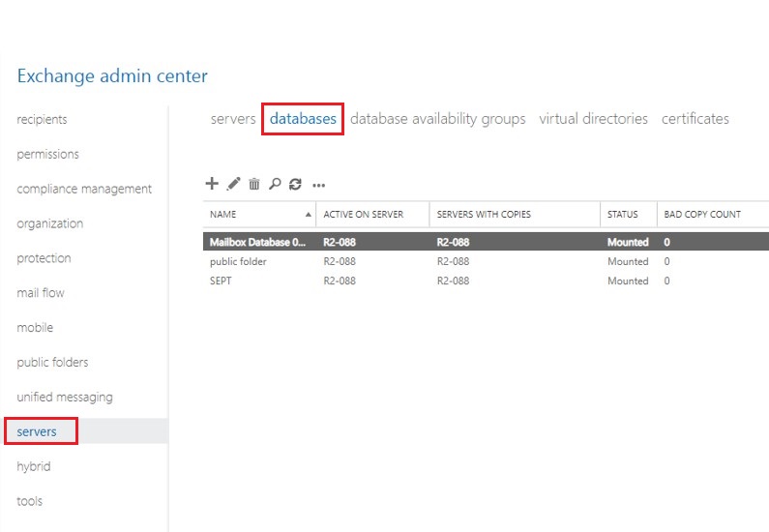Sort by BAD COPY COUNT column
Image resolution: width=769 pixels, height=532 pixels.
click(702, 215)
